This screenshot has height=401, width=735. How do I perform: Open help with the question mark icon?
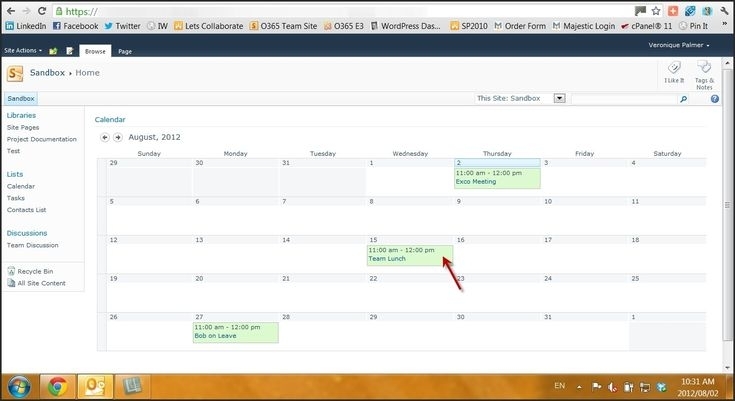pos(714,98)
